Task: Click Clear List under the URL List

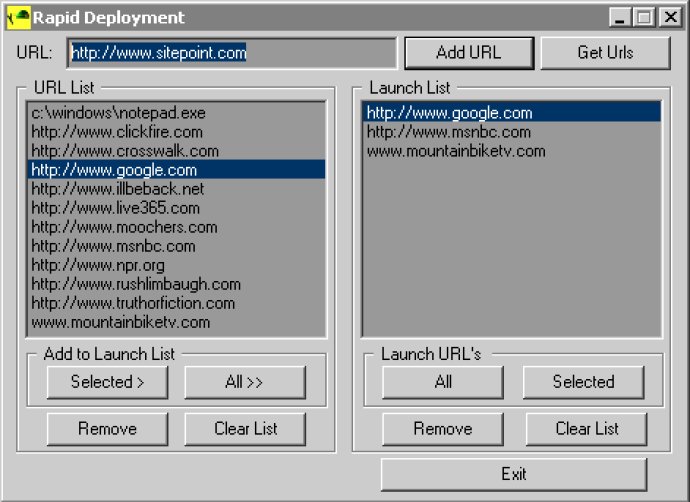Action: pyautogui.click(x=245, y=429)
